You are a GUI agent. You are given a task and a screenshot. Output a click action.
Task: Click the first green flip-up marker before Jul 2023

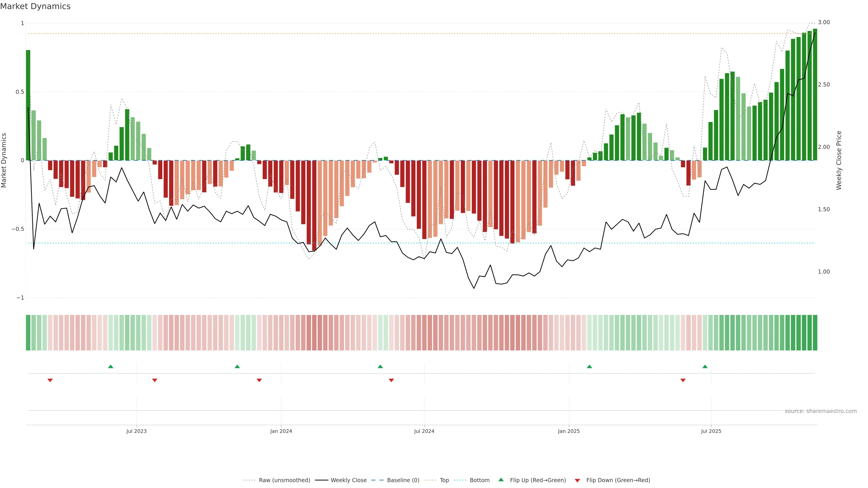(111, 366)
